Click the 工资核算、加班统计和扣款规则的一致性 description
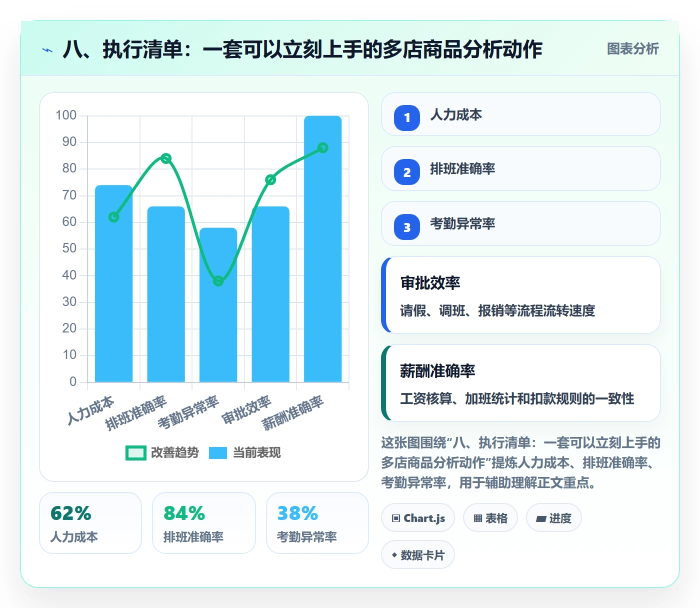 (x=517, y=398)
